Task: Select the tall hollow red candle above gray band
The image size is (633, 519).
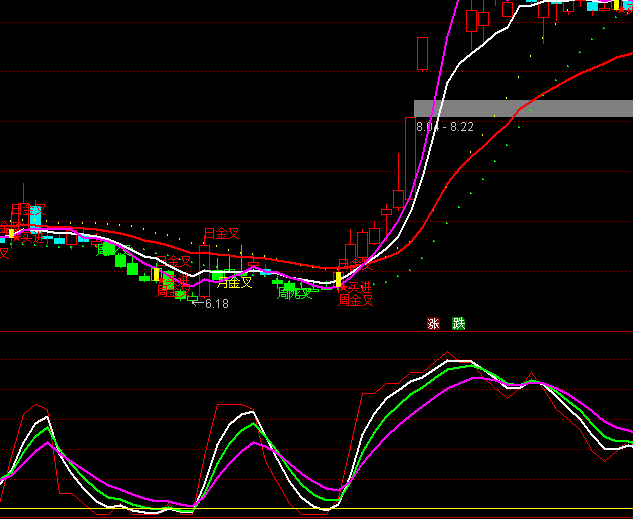Action: [422, 53]
